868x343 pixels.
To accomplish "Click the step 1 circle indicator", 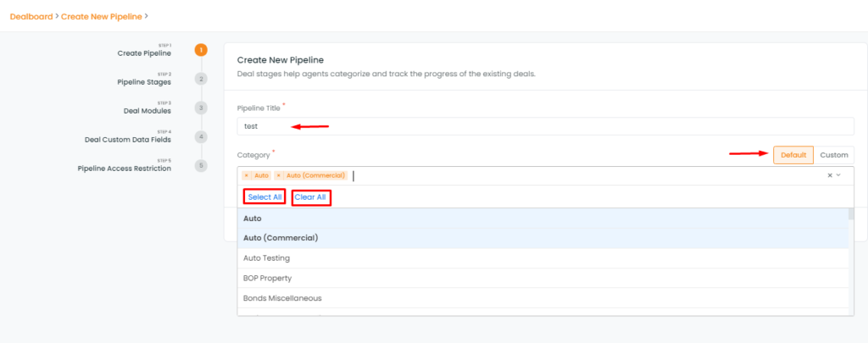I will pyautogui.click(x=201, y=50).
